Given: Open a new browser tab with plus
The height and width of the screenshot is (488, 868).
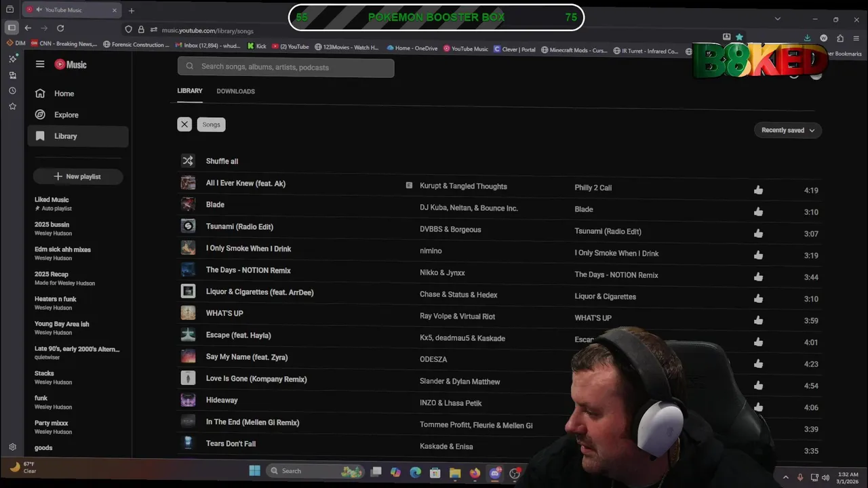Looking at the screenshot, I should (x=132, y=10).
